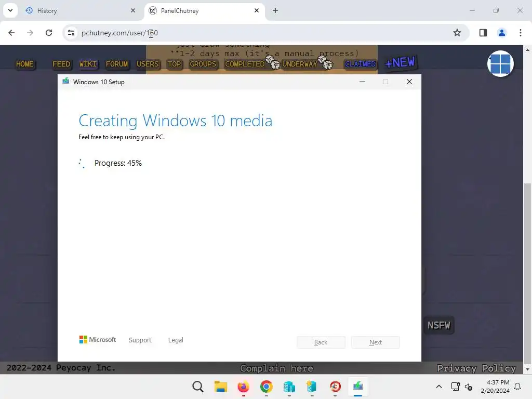Switch to the PanelChutney tab
Viewport: 532px width, 399px height.
click(205, 10)
